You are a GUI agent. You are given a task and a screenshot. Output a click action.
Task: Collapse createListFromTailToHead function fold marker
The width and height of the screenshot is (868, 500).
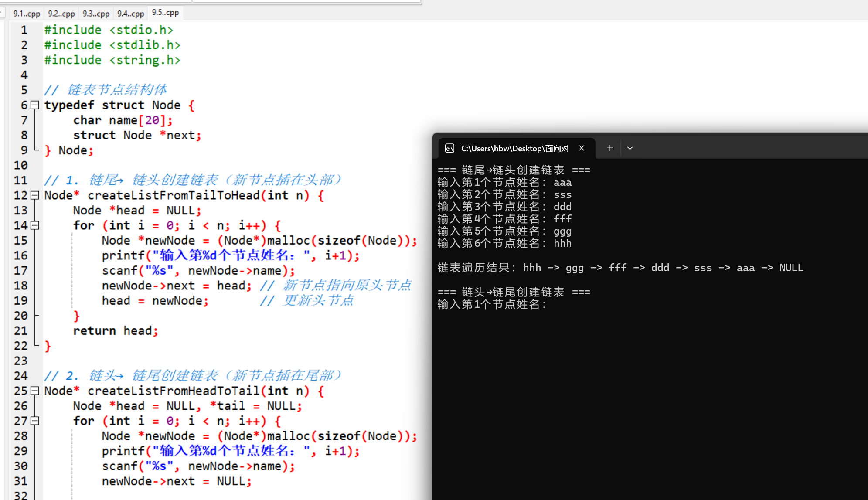pos(35,195)
